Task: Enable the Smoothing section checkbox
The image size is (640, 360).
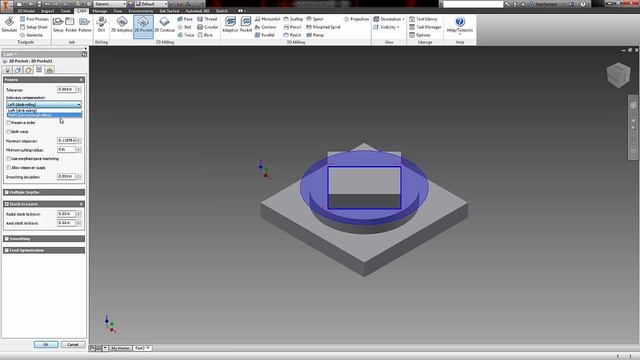Action: pos(7,239)
